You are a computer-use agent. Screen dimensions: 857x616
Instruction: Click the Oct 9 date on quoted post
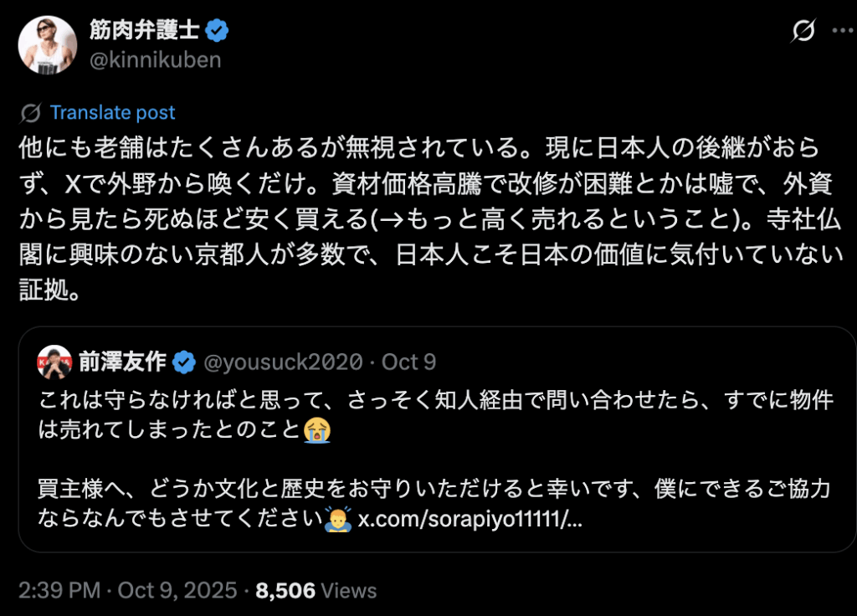[x=409, y=362]
